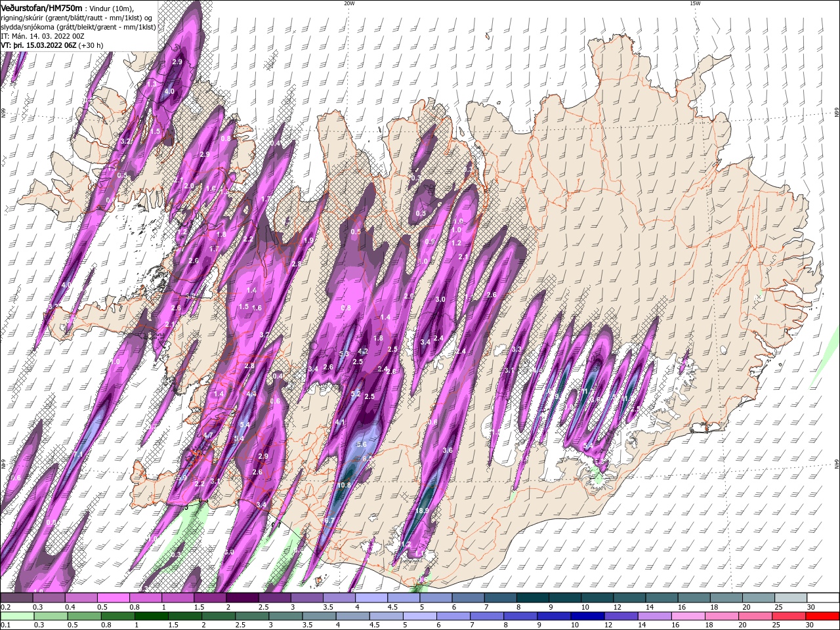This screenshot has height=630, width=840.
Task: Click the '30' label in the lower legend
Action: click(x=811, y=625)
